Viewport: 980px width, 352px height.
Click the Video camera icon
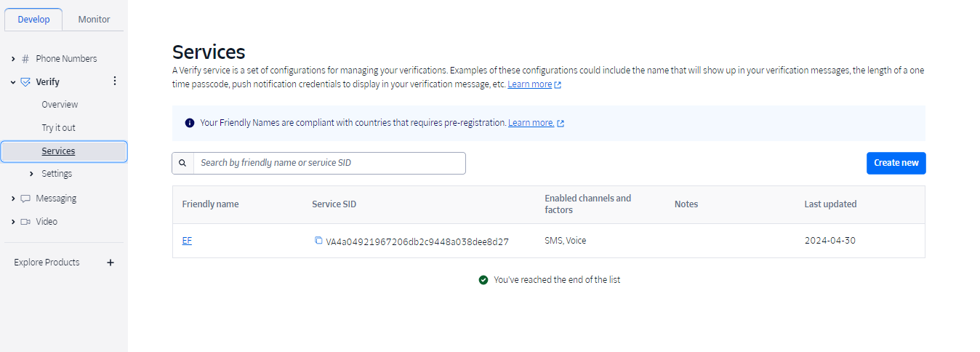pyautogui.click(x=25, y=222)
